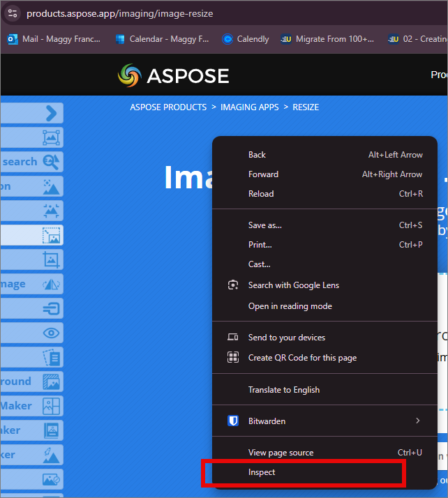448x498 pixels.
Task: Choose Send to your devices
Action: pyautogui.click(x=324, y=338)
